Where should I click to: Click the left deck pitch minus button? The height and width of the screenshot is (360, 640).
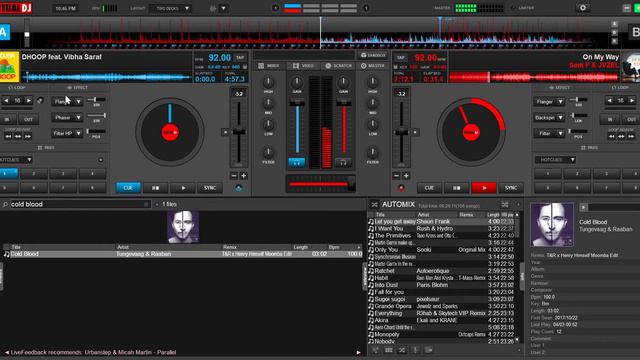(x=233, y=176)
